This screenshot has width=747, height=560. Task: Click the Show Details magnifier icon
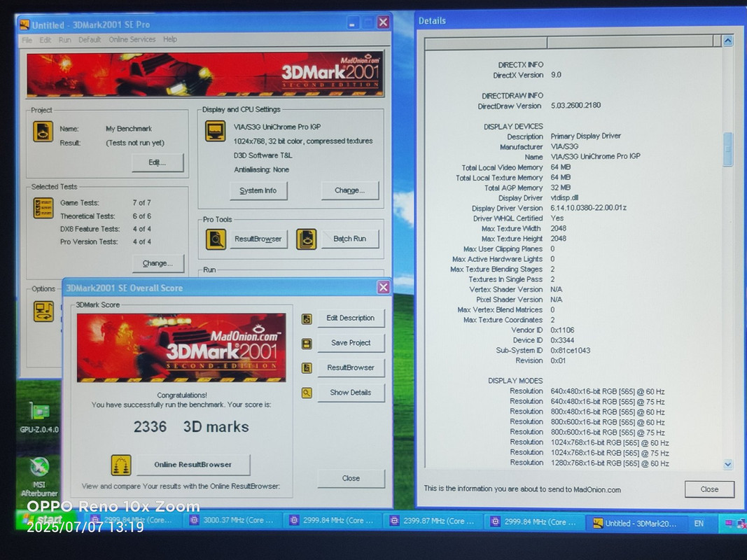(307, 393)
